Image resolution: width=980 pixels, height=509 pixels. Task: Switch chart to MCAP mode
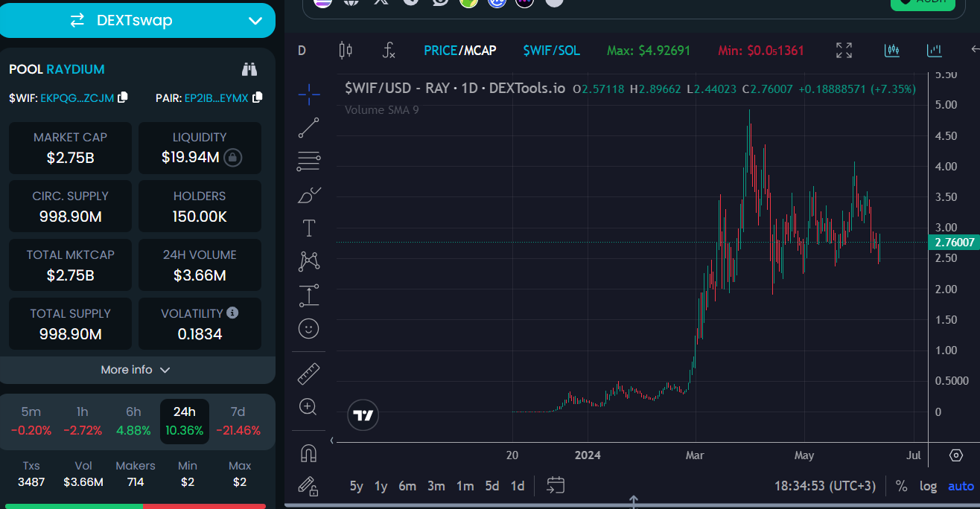(480, 51)
